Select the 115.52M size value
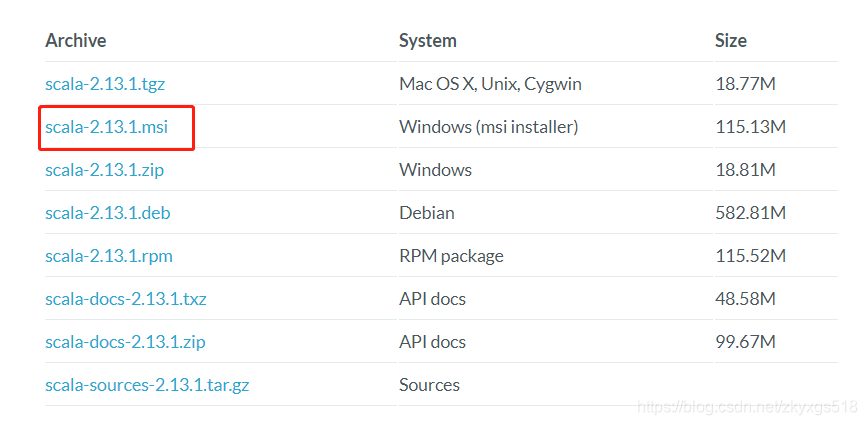 click(750, 256)
